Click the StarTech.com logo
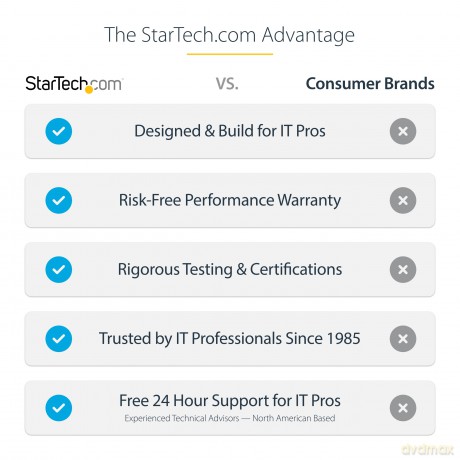The height and width of the screenshot is (460, 460). point(74,84)
